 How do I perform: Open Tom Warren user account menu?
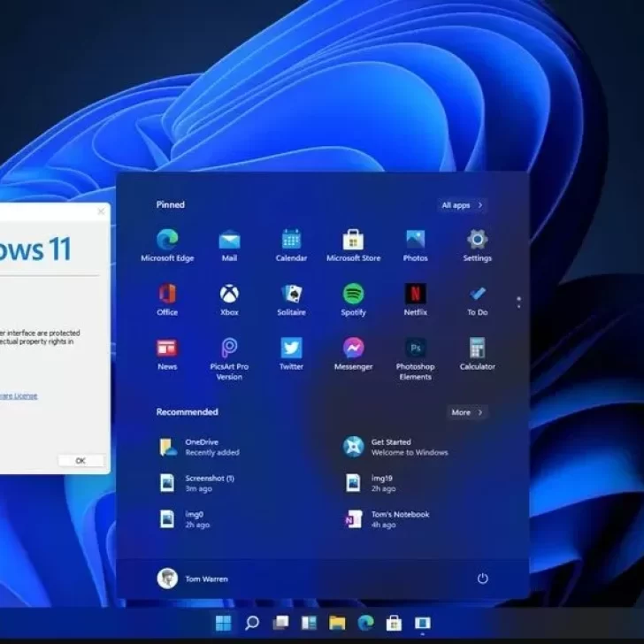(x=193, y=579)
